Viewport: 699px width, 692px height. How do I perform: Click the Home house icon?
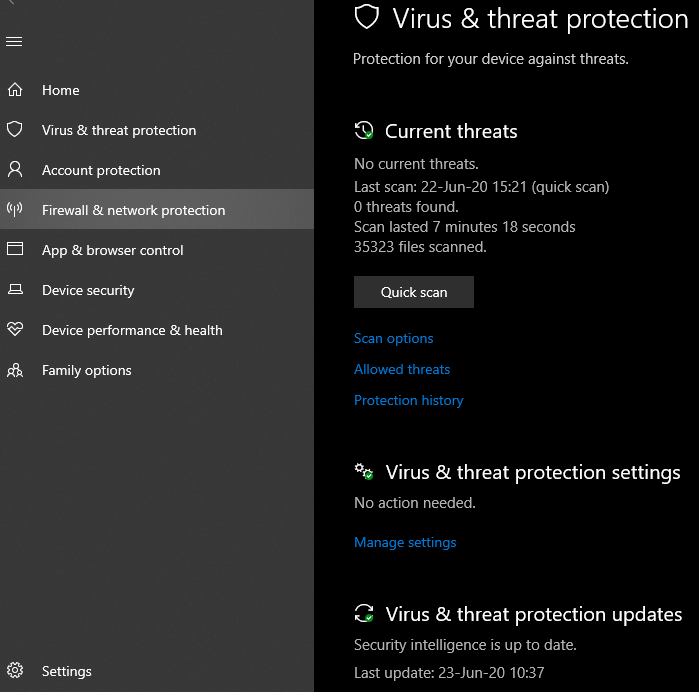coord(15,90)
